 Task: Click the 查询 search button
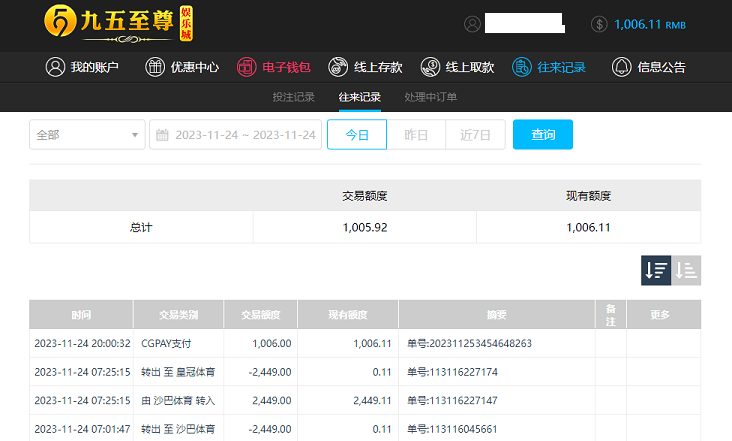click(543, 135)
